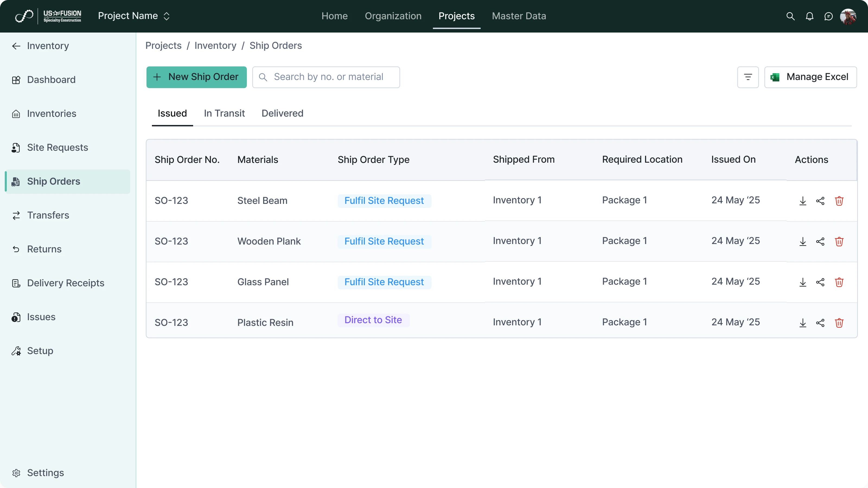Share the Wooden Plank ship order
Viewport: 868px width, 488px height.
point(821,242)
